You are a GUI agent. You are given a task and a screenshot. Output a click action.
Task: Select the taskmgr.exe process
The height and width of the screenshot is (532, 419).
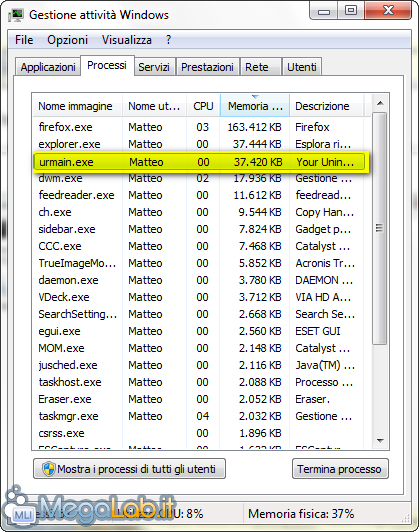(x=198, y=416)
